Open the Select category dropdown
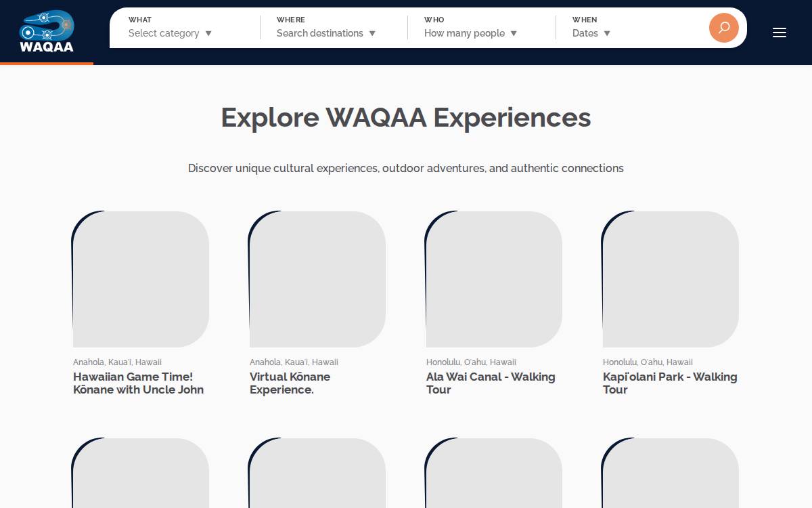 click(170, 33)
